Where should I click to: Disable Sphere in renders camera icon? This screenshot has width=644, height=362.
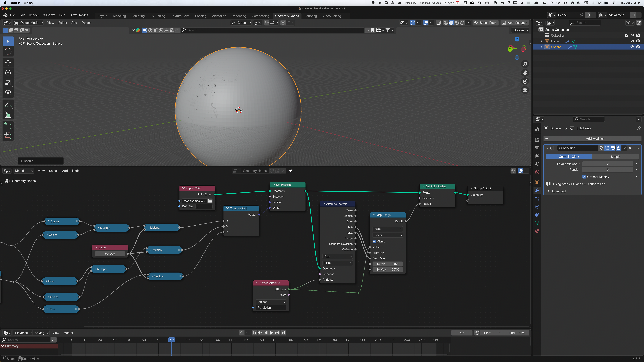click(638, 47)
